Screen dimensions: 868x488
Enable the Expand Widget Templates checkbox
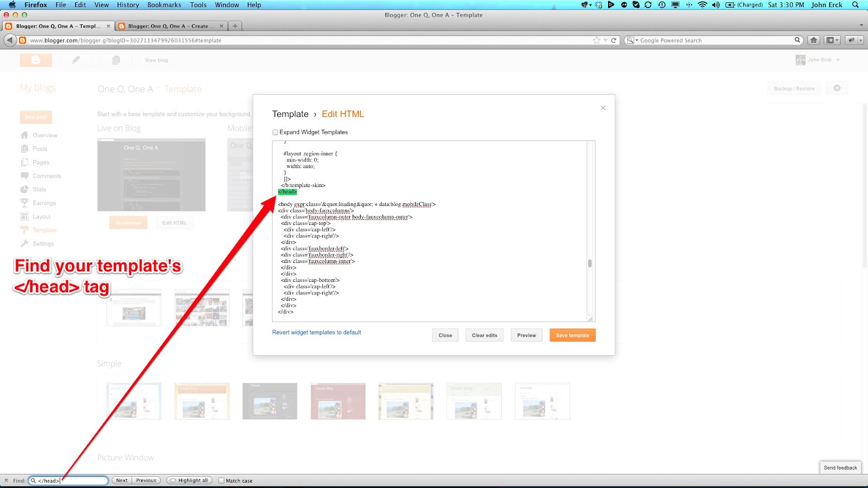pyautogui.click(x=276, y=132)
